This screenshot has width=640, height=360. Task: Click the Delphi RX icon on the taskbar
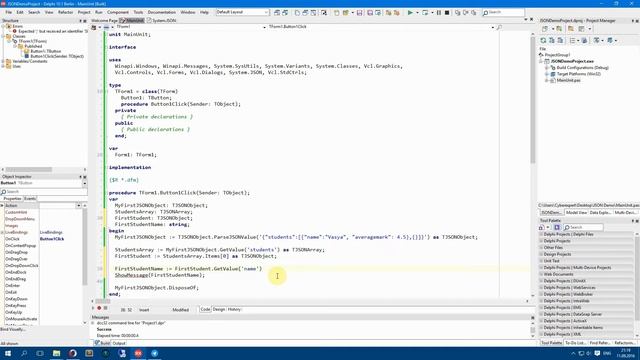138,353
